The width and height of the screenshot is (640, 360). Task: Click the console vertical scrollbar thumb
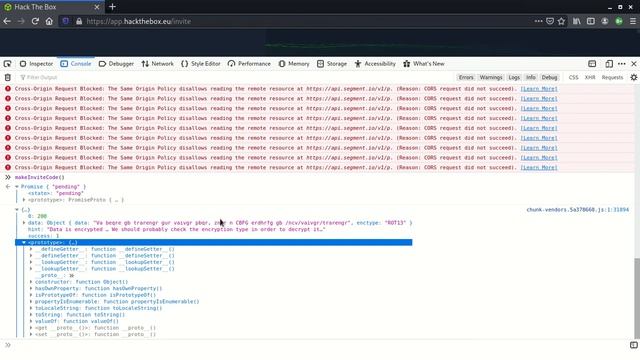(637, 298)
